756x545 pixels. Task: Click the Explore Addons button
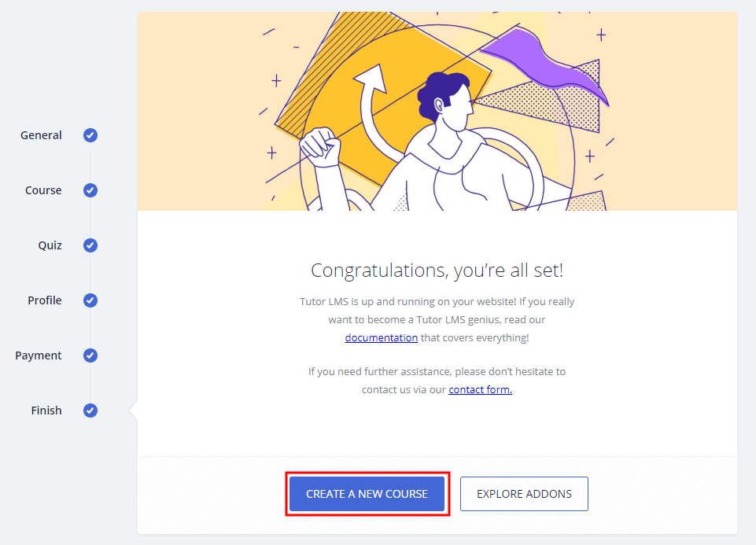pyautogui.click(x=524, y=494)
